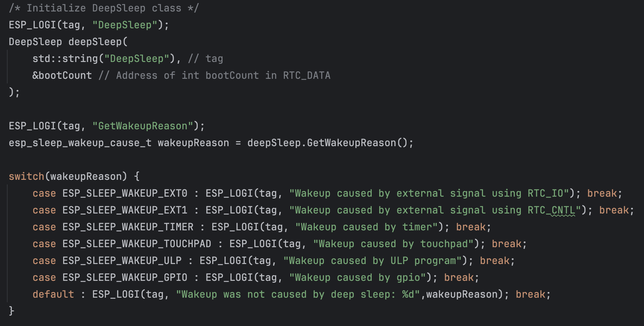The width and height of the screenshot is (644, 326).
Task: Click the "Address of int bootCount" comment
Action: [x=214, y=75]
